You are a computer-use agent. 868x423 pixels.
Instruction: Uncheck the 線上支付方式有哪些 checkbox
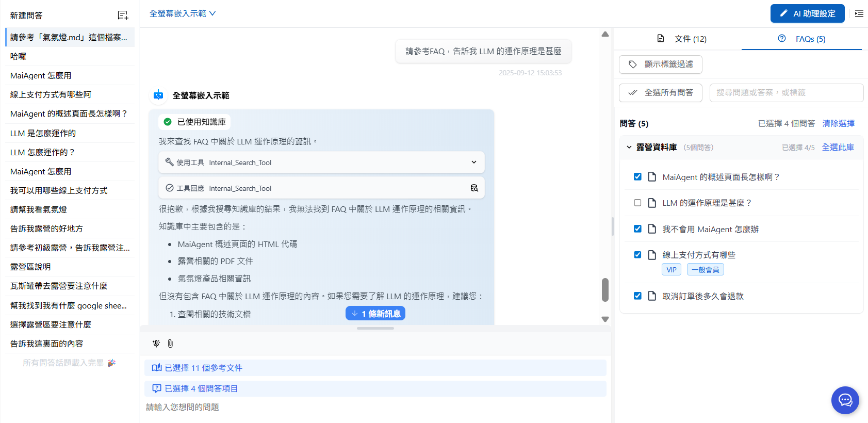pos(637,255)
